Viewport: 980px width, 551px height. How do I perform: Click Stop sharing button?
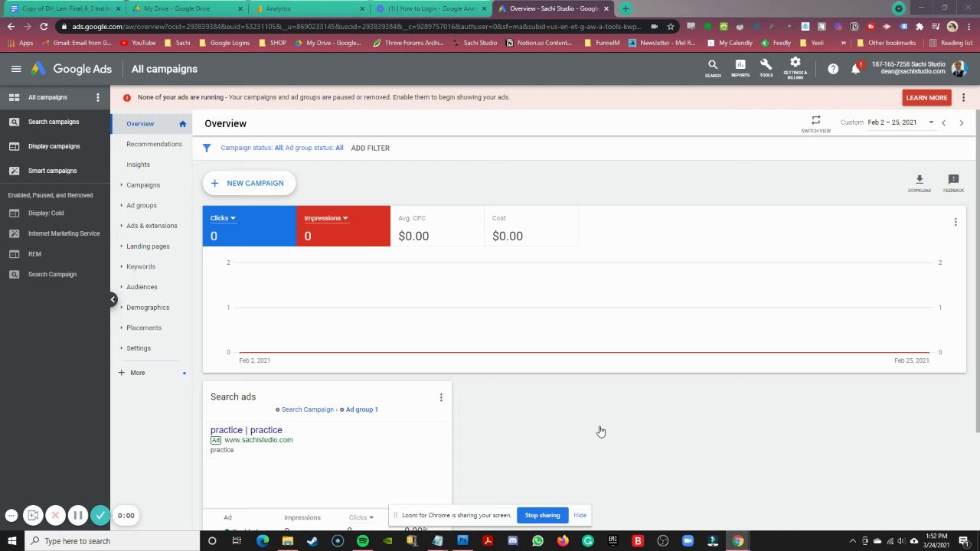point(542,515)
